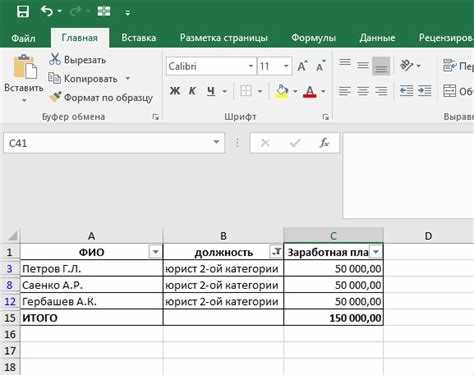Click the Копировать button
This screenshot has width=474, height=375.
pos(89,79)
